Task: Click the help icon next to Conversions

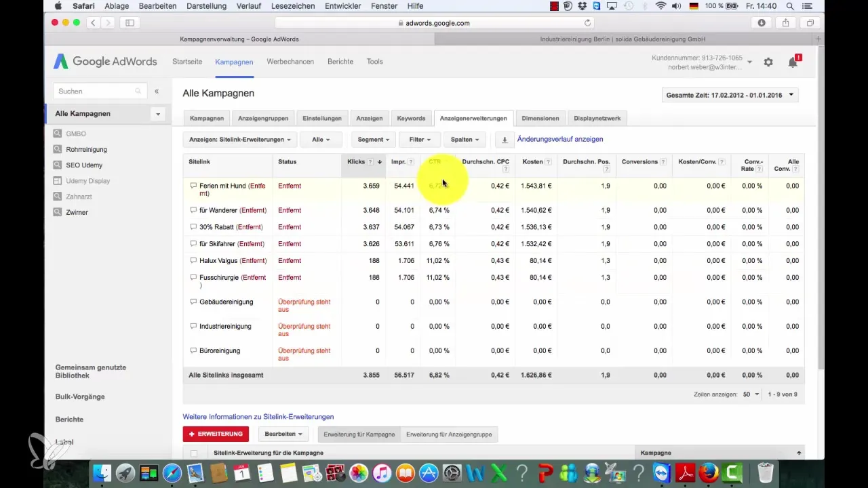Action: coord(663,162)
